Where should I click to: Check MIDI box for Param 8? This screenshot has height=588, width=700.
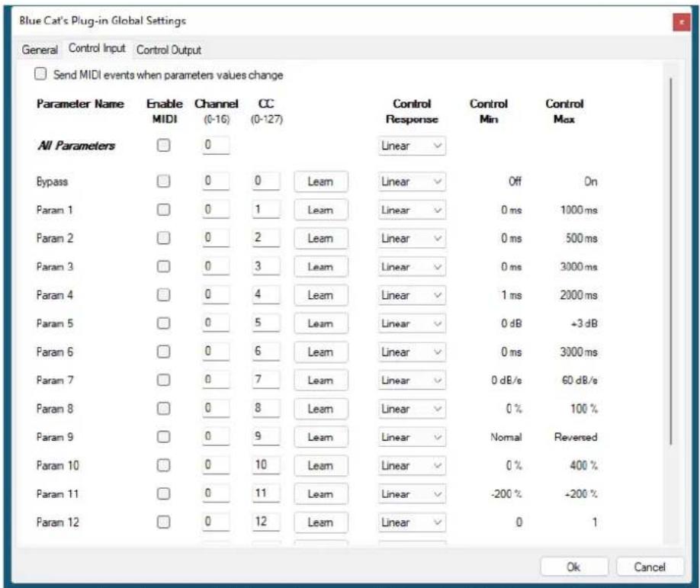pyautogui.click(x=163, y=409)
